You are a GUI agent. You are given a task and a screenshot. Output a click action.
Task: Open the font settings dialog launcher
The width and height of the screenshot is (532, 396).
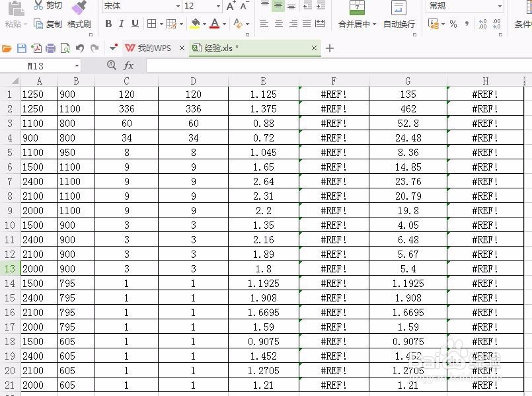click(x=247, y=34)
